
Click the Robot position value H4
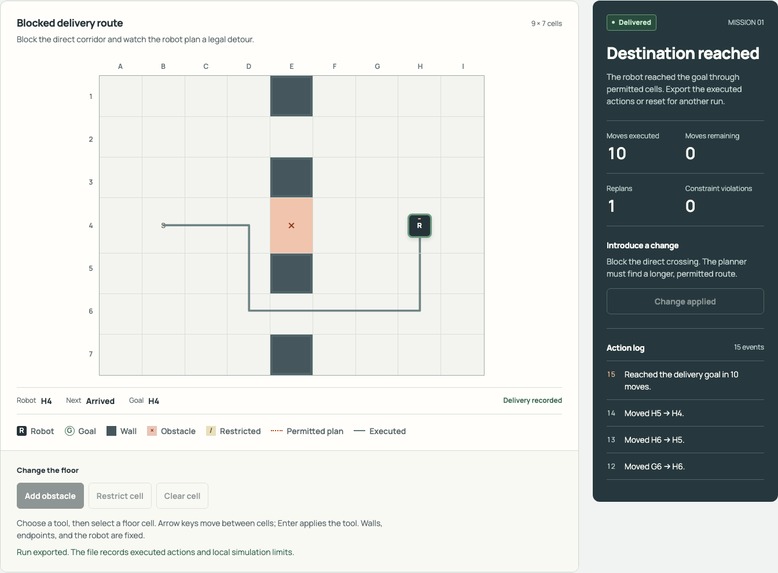46,401
